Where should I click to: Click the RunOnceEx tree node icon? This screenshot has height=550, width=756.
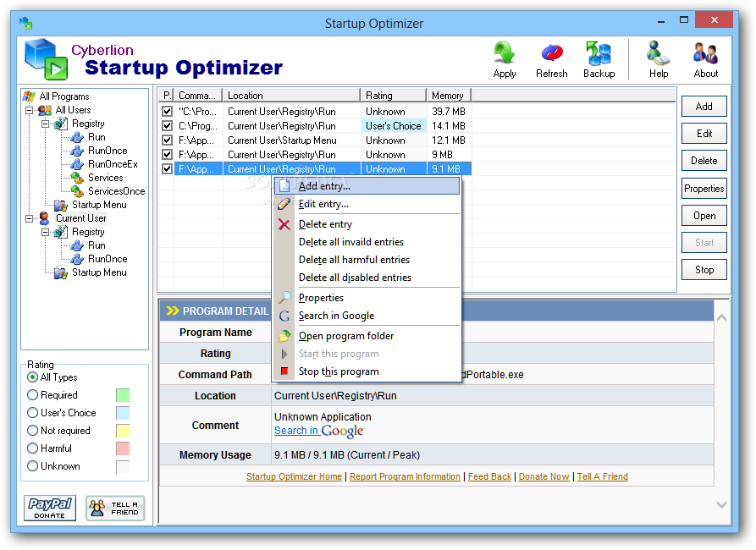[77, 164]
